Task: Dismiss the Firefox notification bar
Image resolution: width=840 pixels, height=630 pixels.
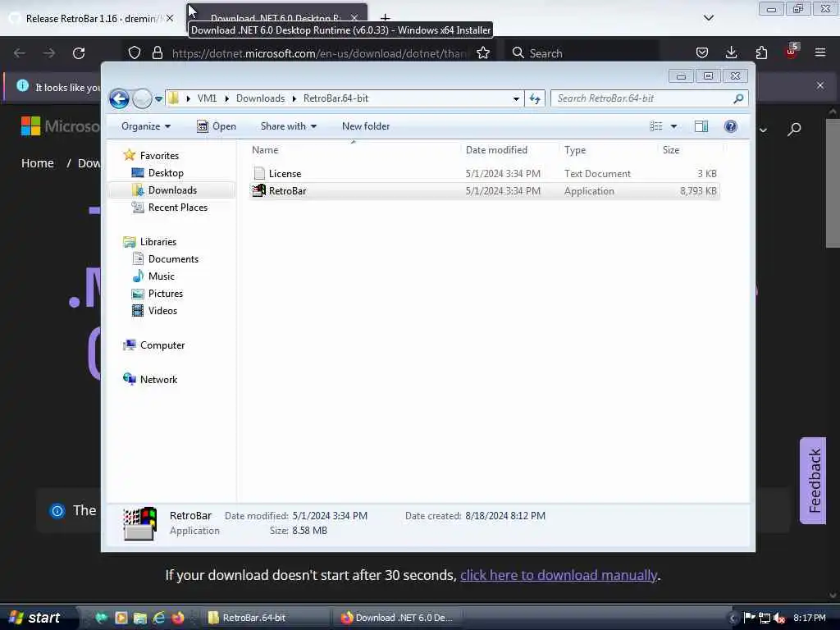Action: click(x=820, y=85)
